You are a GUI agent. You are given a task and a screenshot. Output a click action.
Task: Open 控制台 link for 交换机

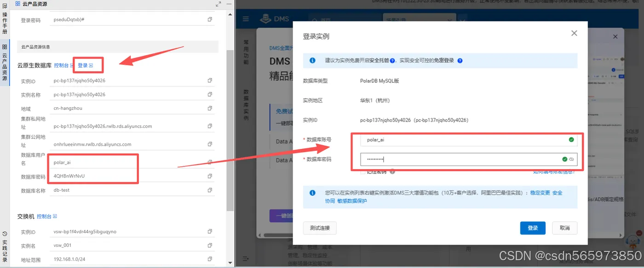coord(47,216)
